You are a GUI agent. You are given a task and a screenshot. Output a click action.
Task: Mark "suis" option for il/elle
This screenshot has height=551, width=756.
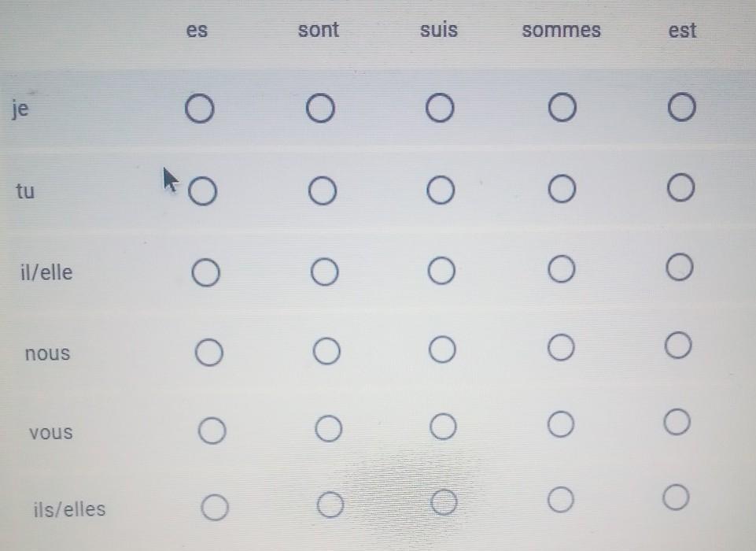coord(441,270)
